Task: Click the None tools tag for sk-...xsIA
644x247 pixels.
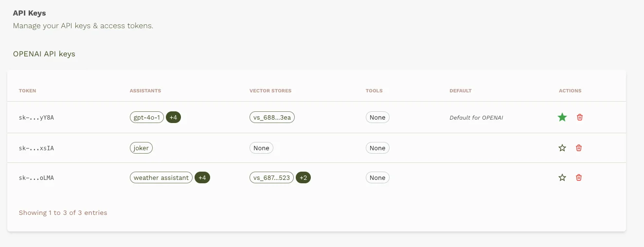Action: pyautogui.click(x=377, y=148)
